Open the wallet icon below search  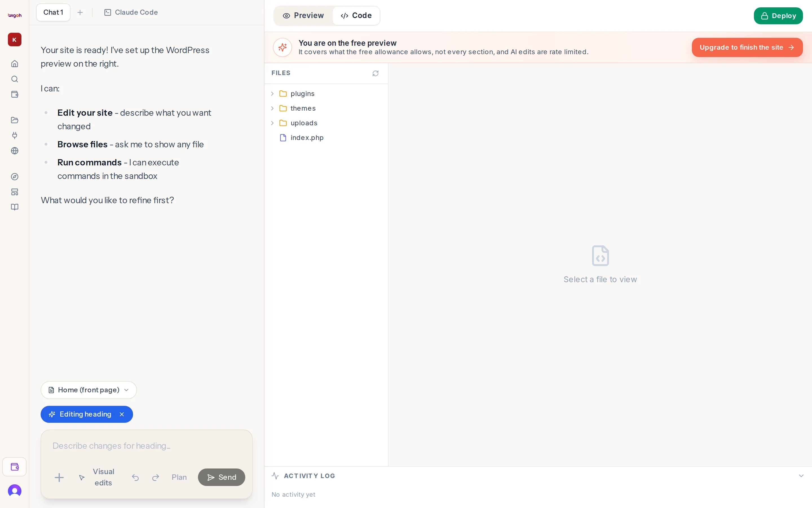[14, 95]
